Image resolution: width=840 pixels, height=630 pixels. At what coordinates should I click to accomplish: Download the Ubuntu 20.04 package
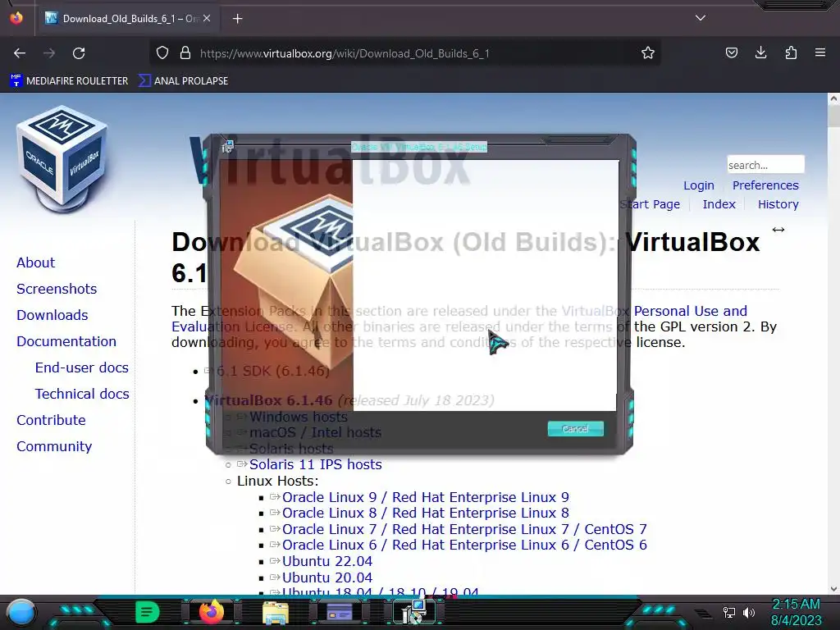coord(327,577)
